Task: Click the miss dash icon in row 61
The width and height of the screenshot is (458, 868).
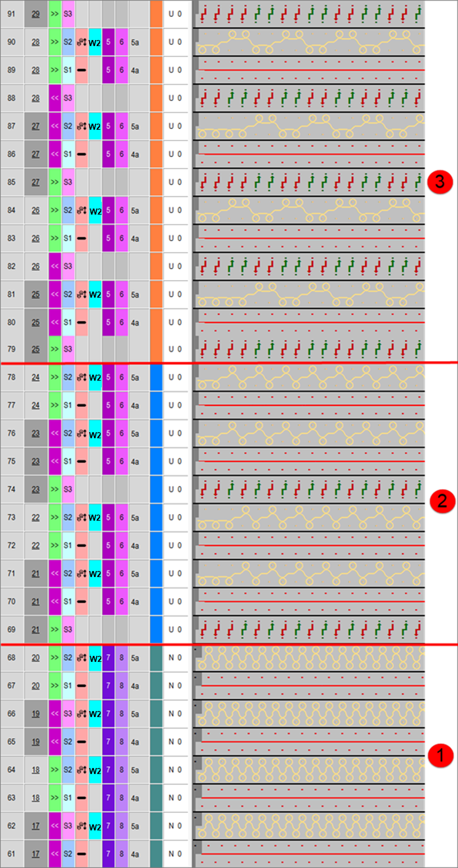Action: [x=81, y=854]
